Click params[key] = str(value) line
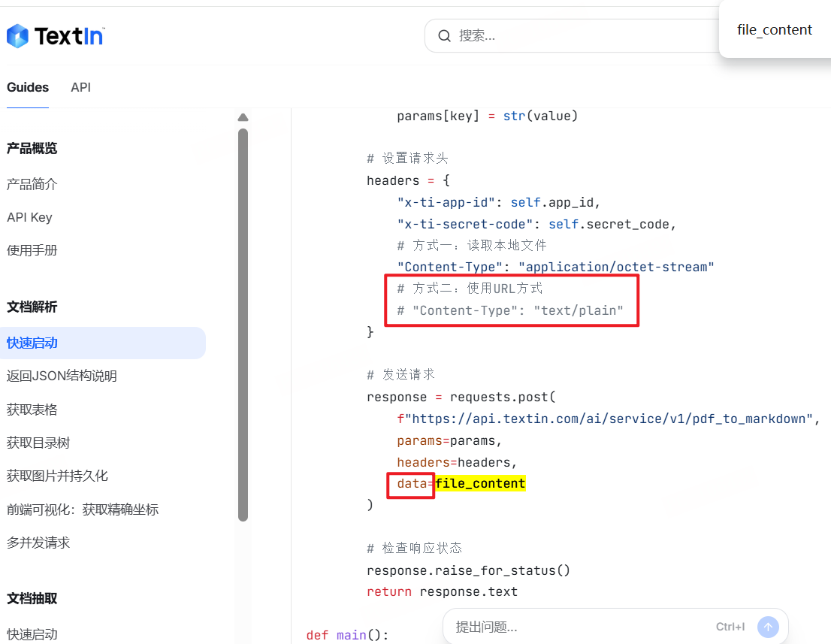The width and height of the screenshot is (831, 644). coord(488,116)
